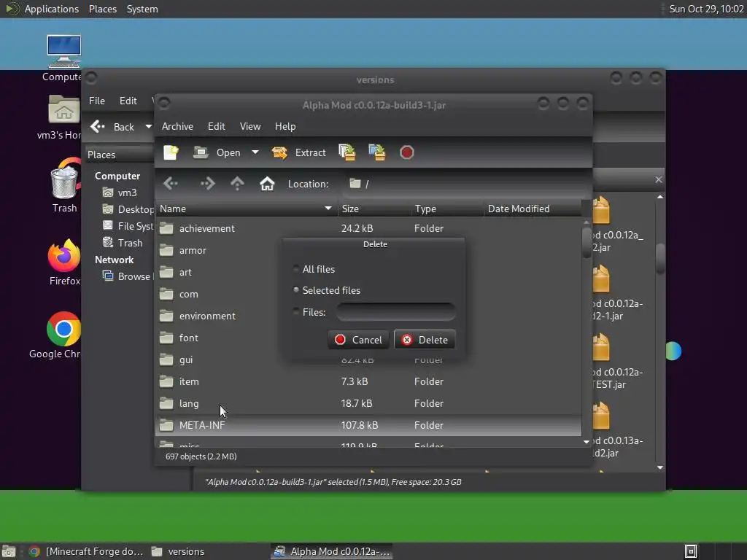The height and width of the screenshot is (560, 747).
Task: Cancel the Delete dialog
Action: pos(358,340)
